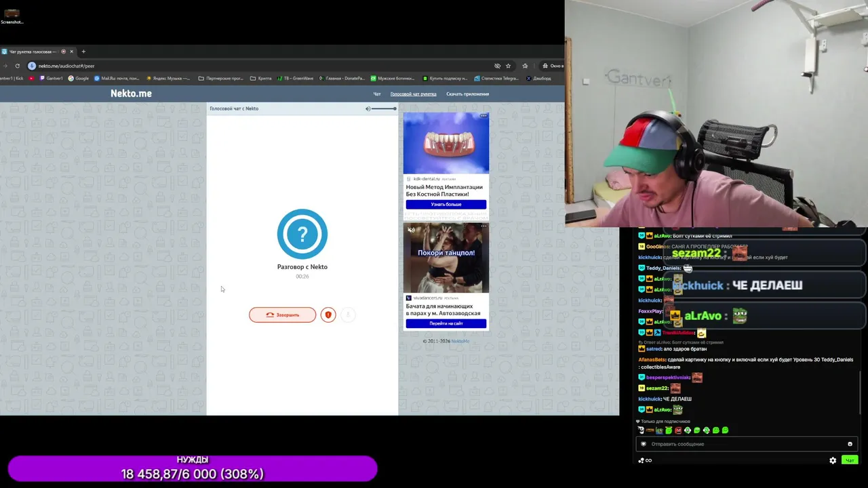The height and width of the screenshot is (488, 868).
Task: Open the Купить подписку bookmark
Action: [x=444, y=78]
